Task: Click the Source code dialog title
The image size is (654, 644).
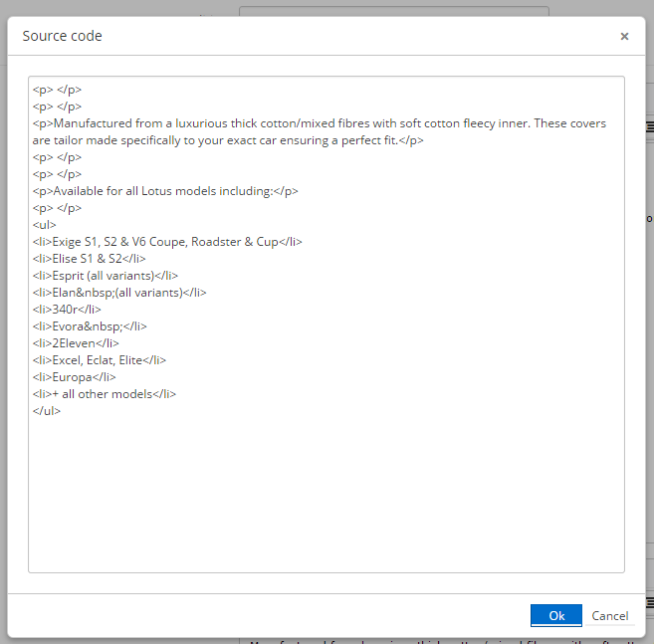Action: (62, 37)
